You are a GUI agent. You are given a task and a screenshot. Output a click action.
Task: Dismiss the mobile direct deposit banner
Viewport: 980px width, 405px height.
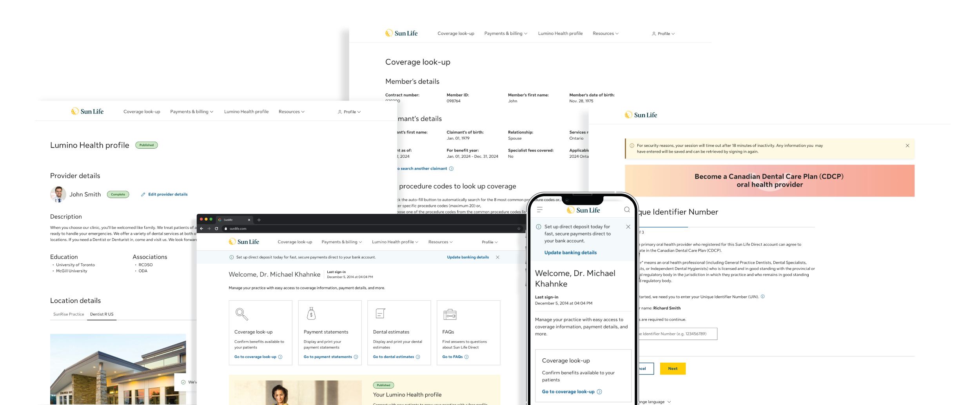(x=628, y=227)
